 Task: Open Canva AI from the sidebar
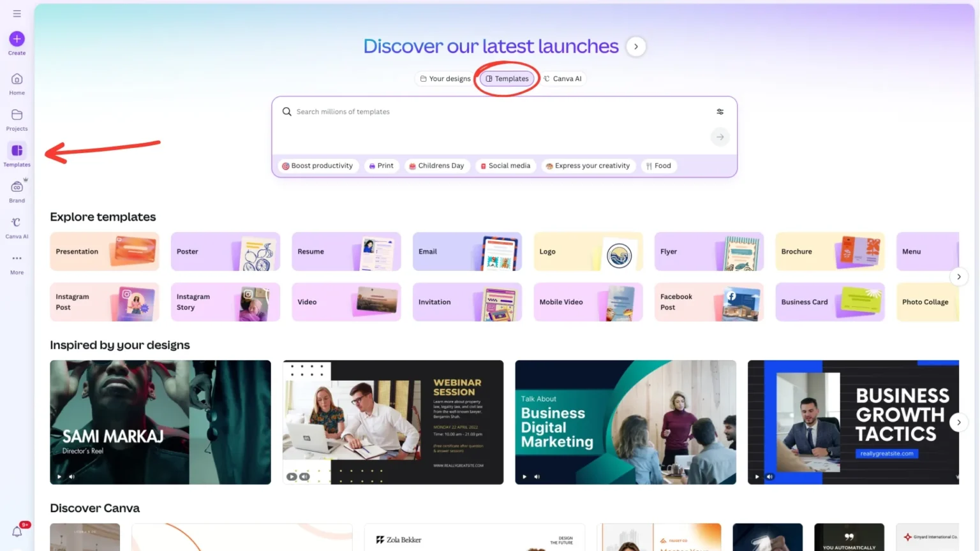coord(16,224)
